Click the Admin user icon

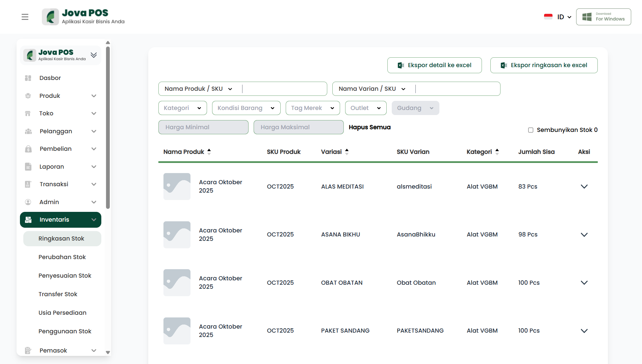click(28, 202)
